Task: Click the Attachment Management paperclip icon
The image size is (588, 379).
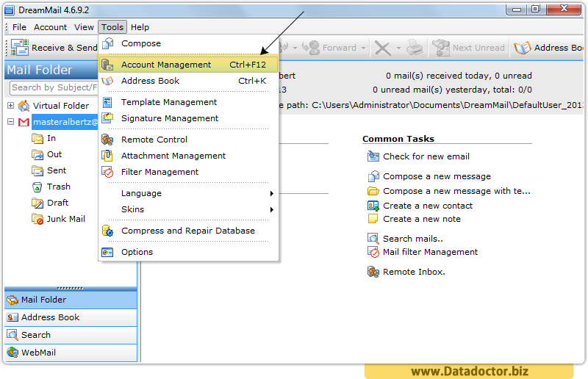Action: coord(107,155)
